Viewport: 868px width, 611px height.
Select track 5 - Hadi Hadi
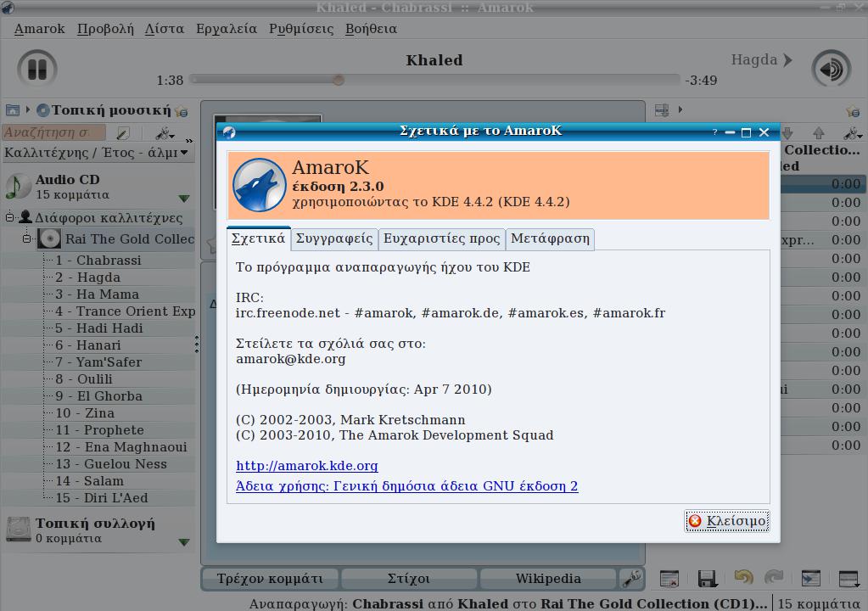(98, 328)
